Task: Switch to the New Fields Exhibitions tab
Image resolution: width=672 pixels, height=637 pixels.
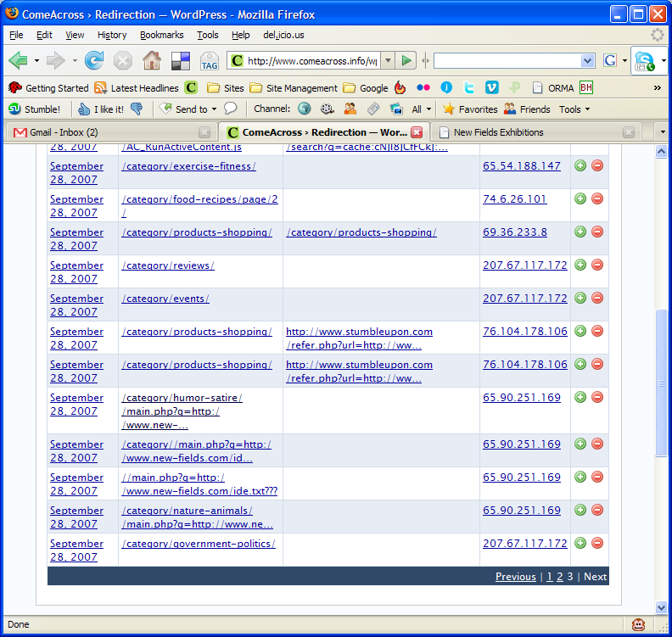Action: [534, 132]
